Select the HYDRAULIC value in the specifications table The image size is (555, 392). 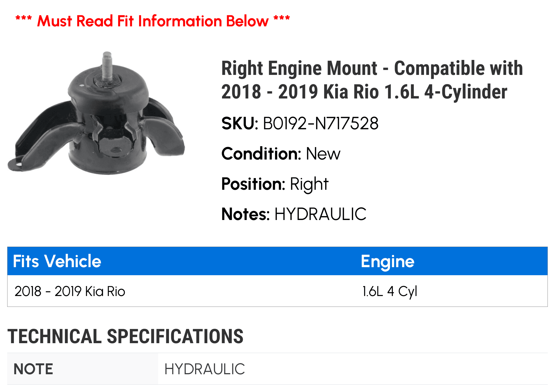pyautogui.click(x=205, y=369)
